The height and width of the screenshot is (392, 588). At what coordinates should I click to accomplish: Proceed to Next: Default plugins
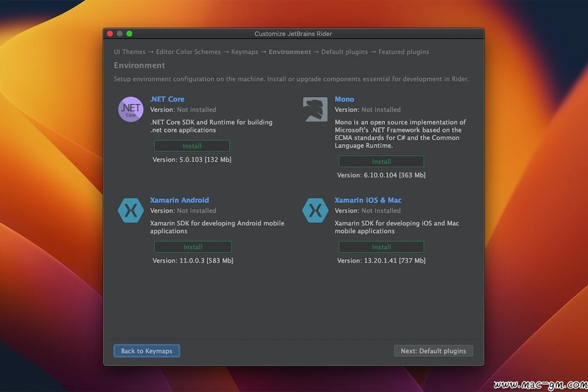coord(433,351)
